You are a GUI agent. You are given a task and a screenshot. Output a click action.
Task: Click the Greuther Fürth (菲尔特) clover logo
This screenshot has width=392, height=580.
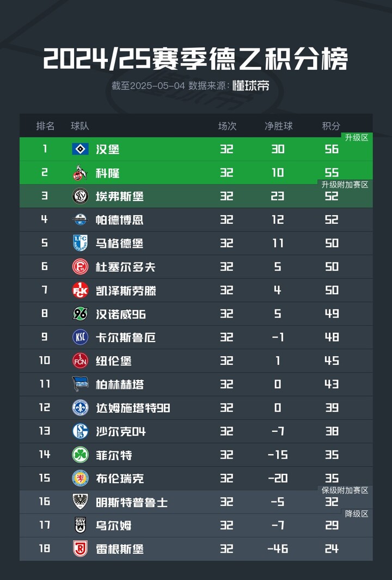80,455
